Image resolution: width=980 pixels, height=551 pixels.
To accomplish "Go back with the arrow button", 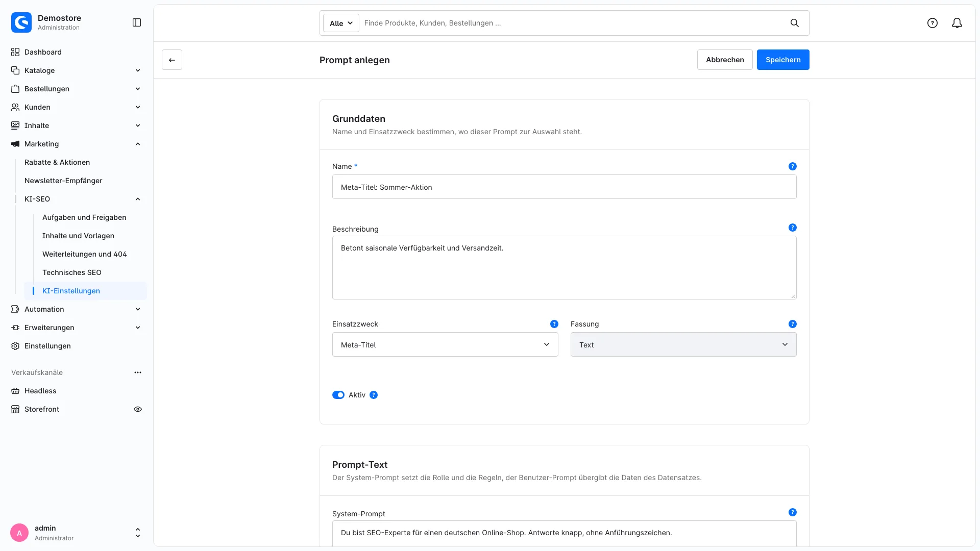I will coord(172,60).
